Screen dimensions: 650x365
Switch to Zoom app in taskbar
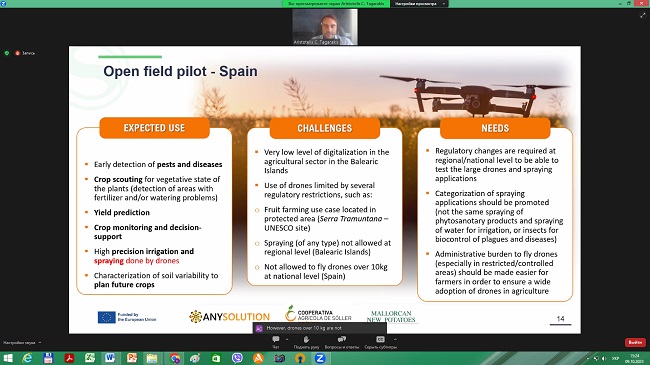[x=320, y=358]
